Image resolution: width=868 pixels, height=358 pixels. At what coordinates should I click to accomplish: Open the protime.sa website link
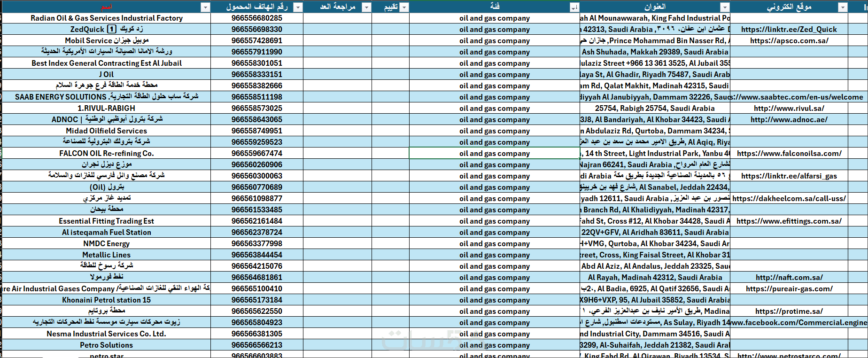point(789,311)
